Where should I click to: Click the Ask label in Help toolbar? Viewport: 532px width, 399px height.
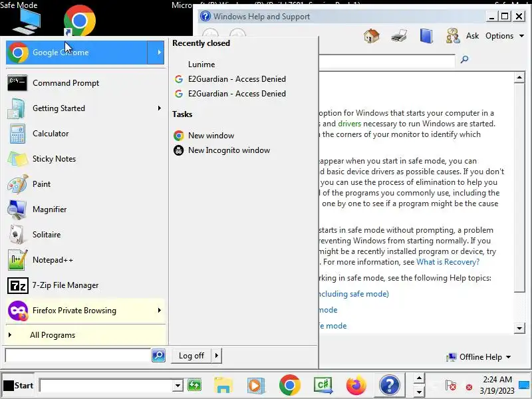pyautogui.click(x=472, y=36)
